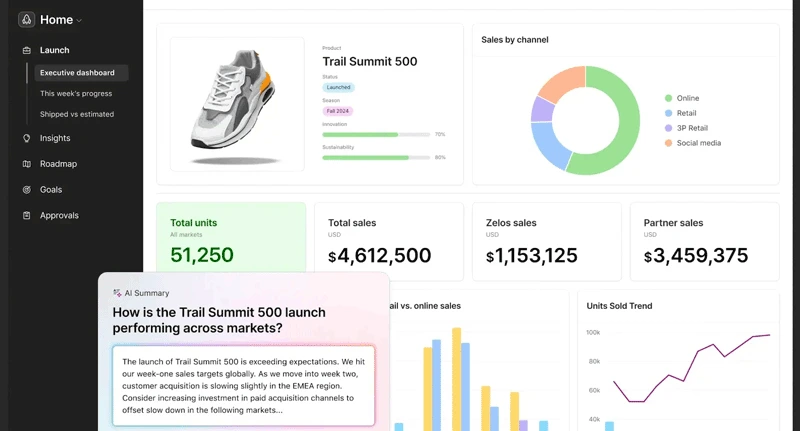Screen dimensions: 800x431
Task: Click the $3,459,375 value
Action: (696, 256)
